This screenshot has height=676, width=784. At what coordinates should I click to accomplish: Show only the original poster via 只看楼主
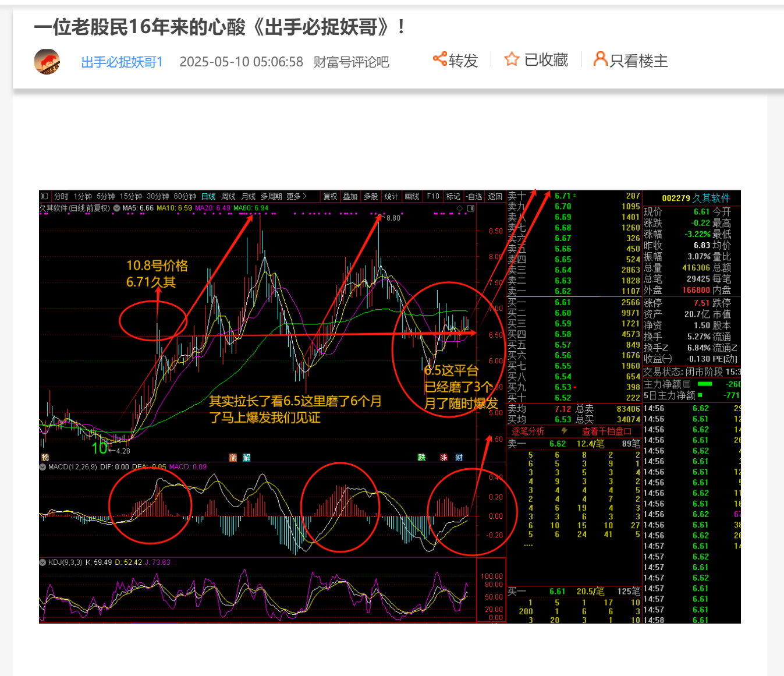pyautogui.click(x=630, y=60)
